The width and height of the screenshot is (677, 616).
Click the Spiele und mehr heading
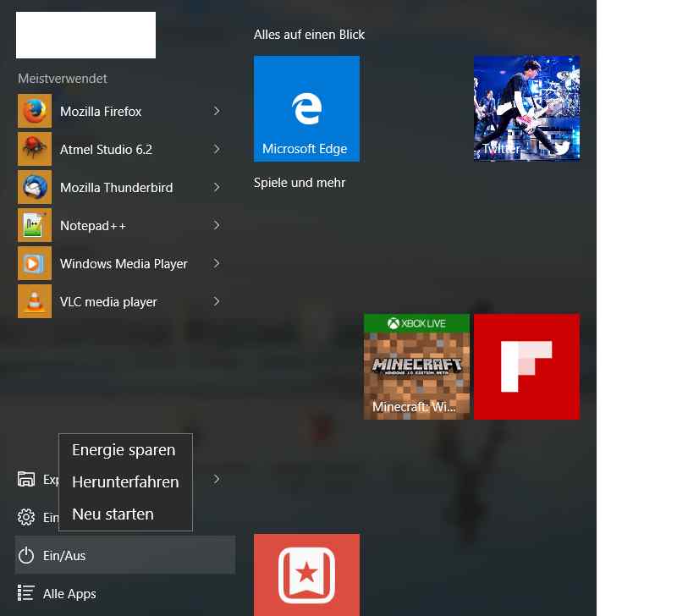pyautogui.click(x=300, y=183)
